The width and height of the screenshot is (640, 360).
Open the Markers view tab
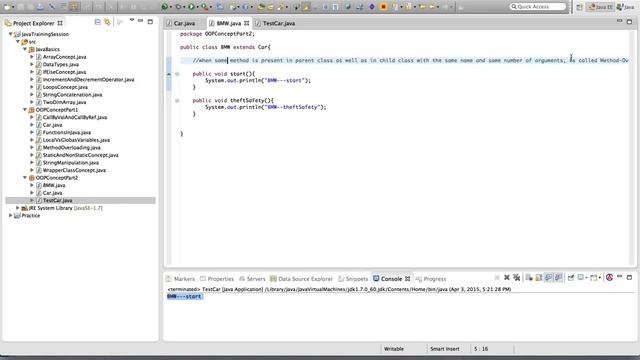180,279
